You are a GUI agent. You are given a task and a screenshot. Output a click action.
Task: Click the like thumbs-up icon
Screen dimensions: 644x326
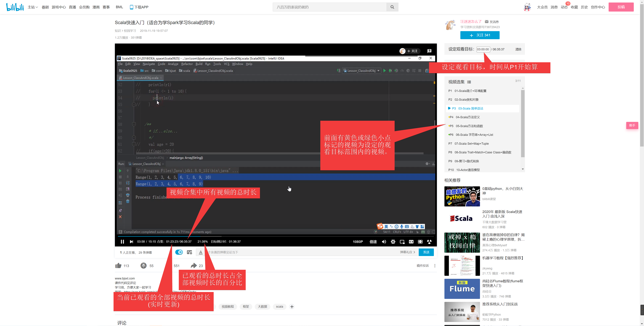tap(118, 266)
